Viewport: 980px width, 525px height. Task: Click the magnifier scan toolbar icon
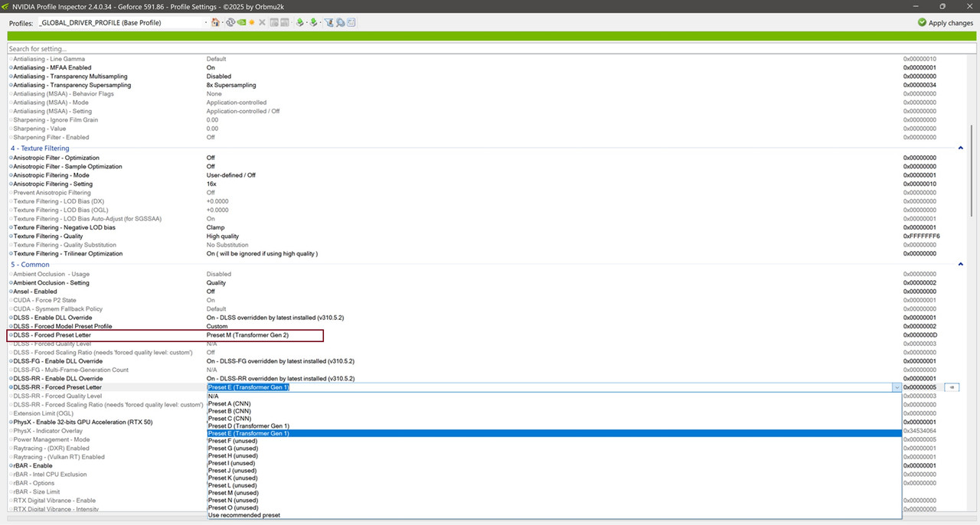(341, 22)
